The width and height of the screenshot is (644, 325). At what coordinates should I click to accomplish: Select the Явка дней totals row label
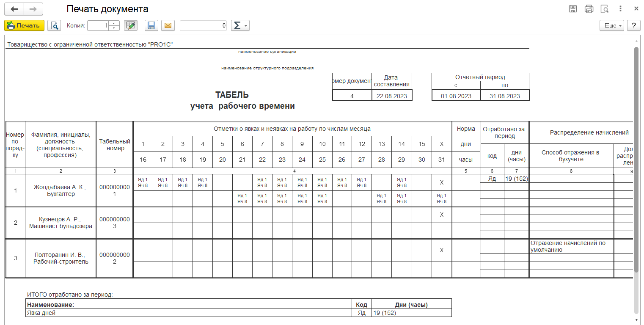pyautogui.click(x=188, y=313)
